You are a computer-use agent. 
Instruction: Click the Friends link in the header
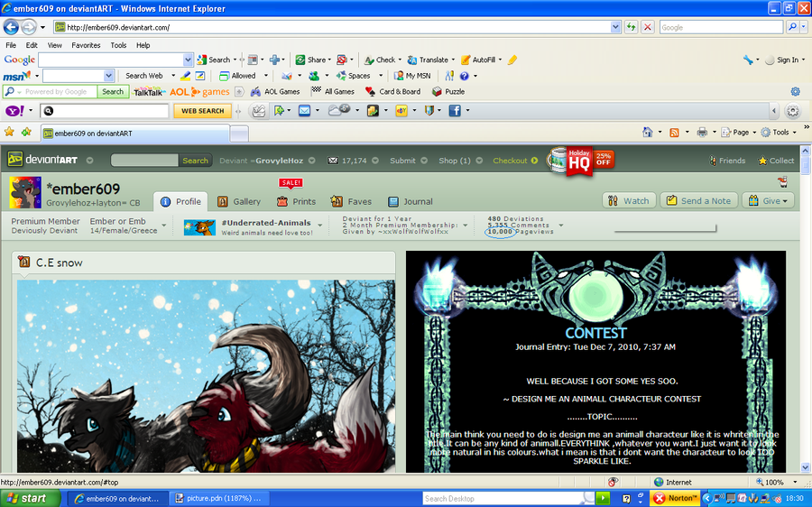[x=727, y=161]
